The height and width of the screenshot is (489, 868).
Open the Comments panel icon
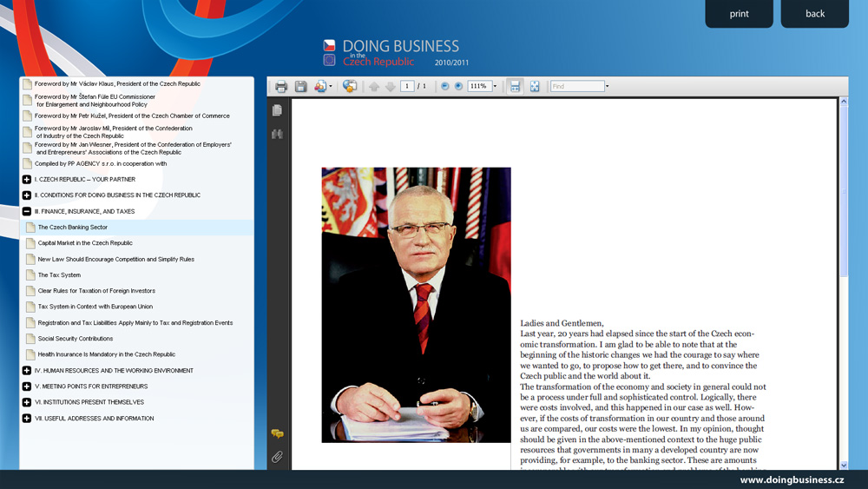click(278, 433)
